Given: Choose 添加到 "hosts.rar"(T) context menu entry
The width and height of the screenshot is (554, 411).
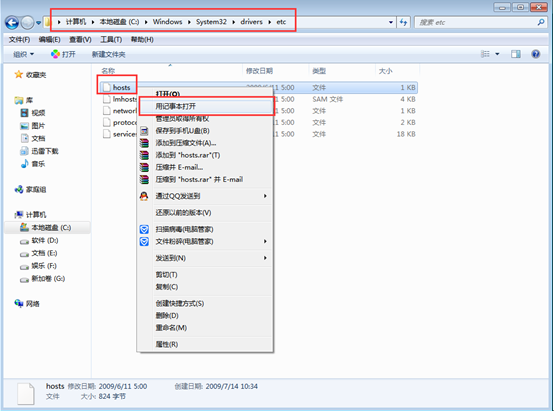Looking at the screenshot, I should 205,155.
